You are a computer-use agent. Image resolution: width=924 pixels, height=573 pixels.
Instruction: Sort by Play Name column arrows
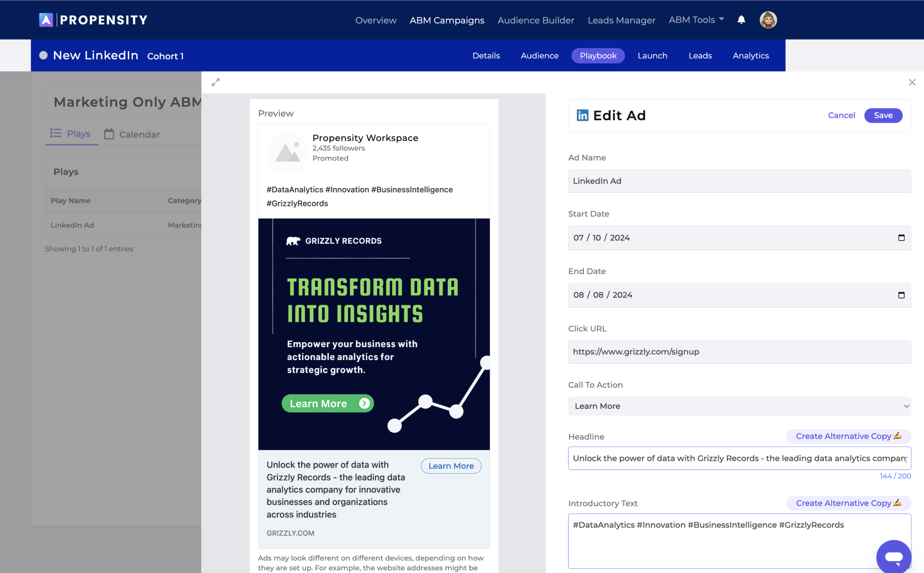[155, 201]
